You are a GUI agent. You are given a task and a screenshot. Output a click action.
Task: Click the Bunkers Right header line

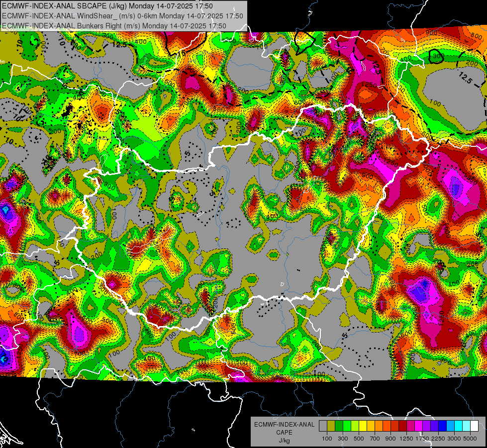pos(114,26)
